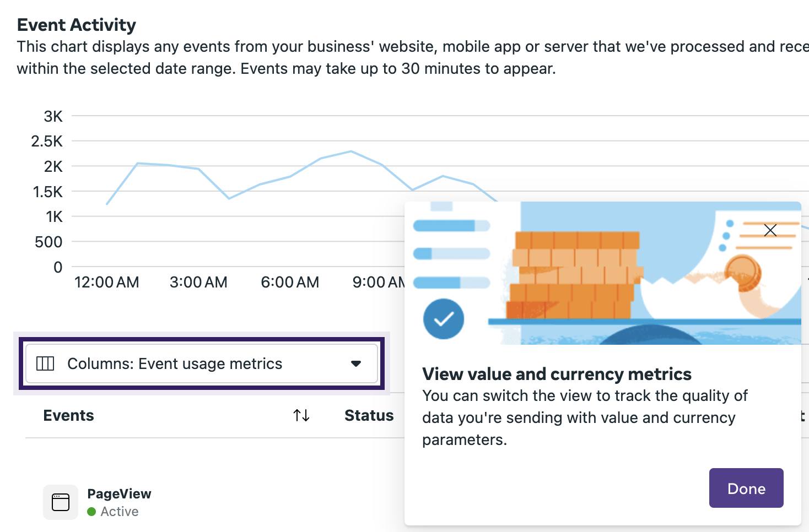The width and height of the screenshot is (809, 532).
Task: Close the value and currency metrics popup
Action: point(770,230)
